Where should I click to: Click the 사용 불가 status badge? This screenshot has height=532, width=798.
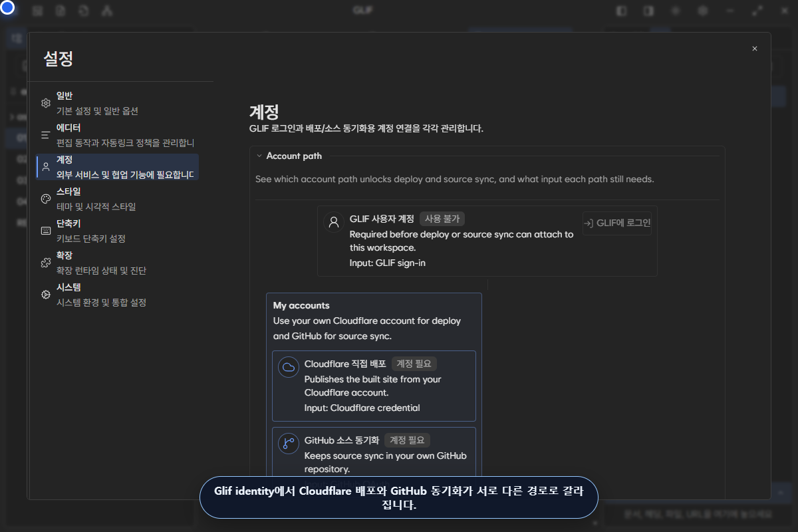[x=443, y=218]
